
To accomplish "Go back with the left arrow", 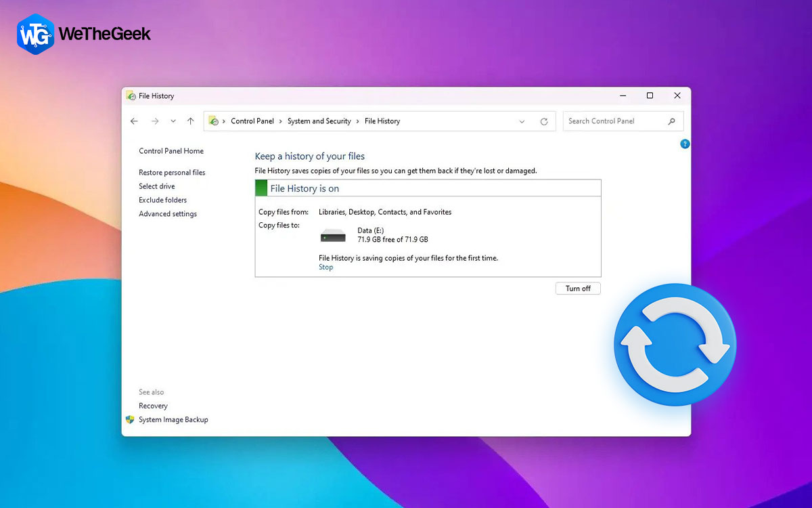I will pyautogui.click(x=134, y=121).
